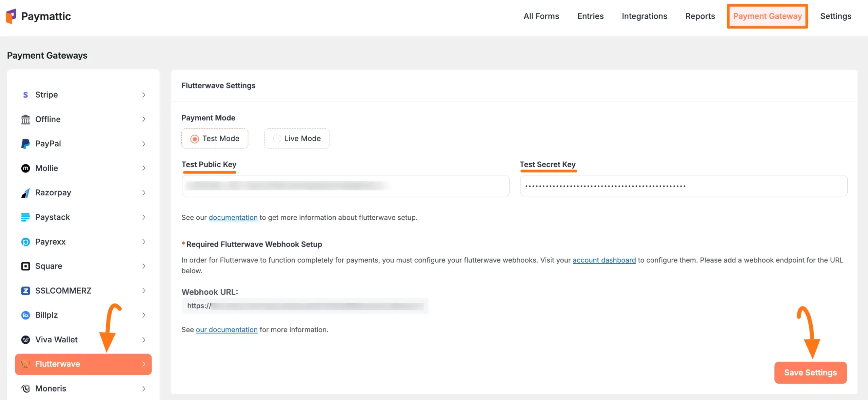Click inside the Test Public Key field

click(345, 186)
